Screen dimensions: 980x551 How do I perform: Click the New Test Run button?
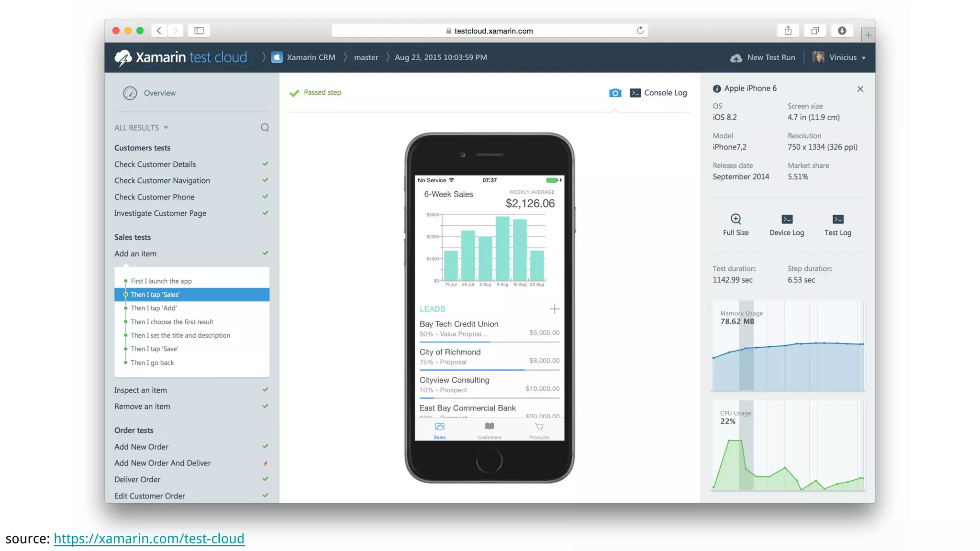[763, 57]
